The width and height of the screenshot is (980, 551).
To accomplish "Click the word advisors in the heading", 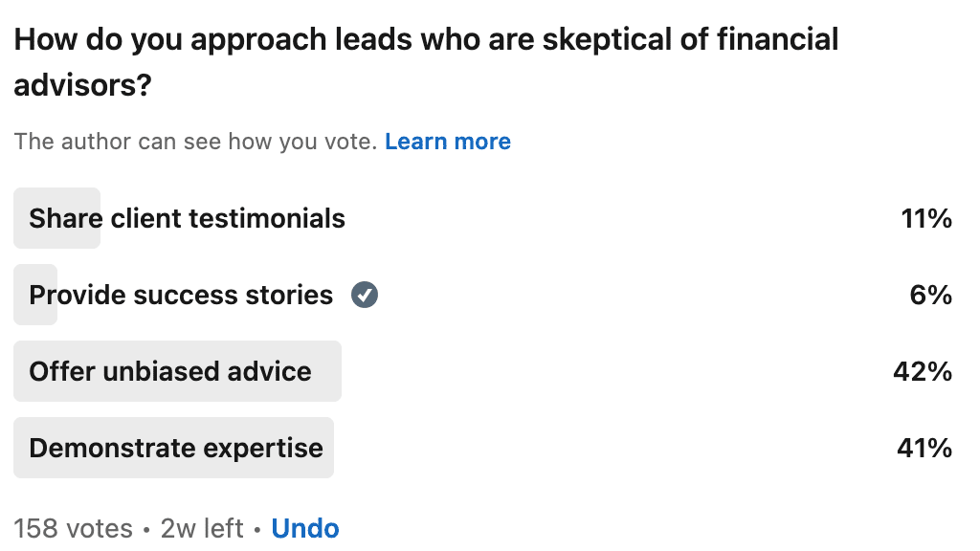I will click(x=82, y=85).
